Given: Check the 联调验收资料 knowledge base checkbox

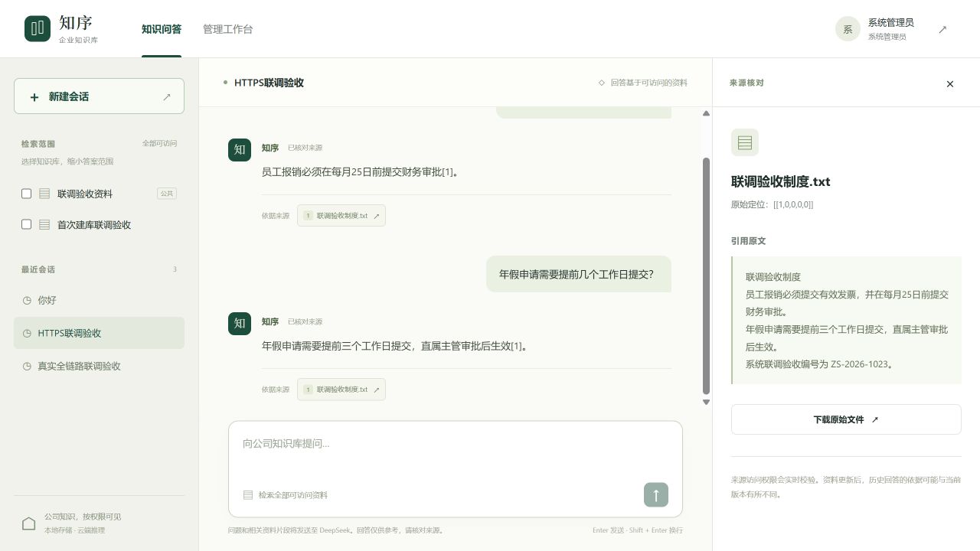Looking at the screenshot, I should coord(26,194).
